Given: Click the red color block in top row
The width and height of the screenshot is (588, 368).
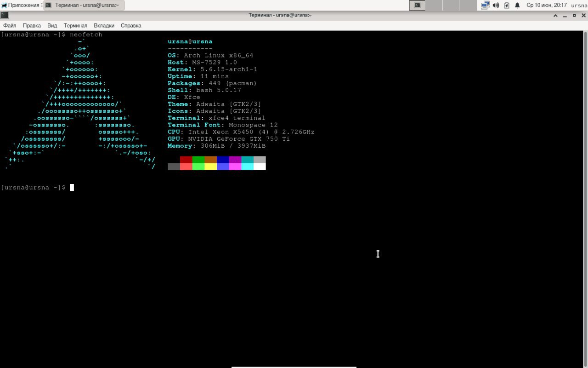Looking at the screenshot, I should 186,160.
